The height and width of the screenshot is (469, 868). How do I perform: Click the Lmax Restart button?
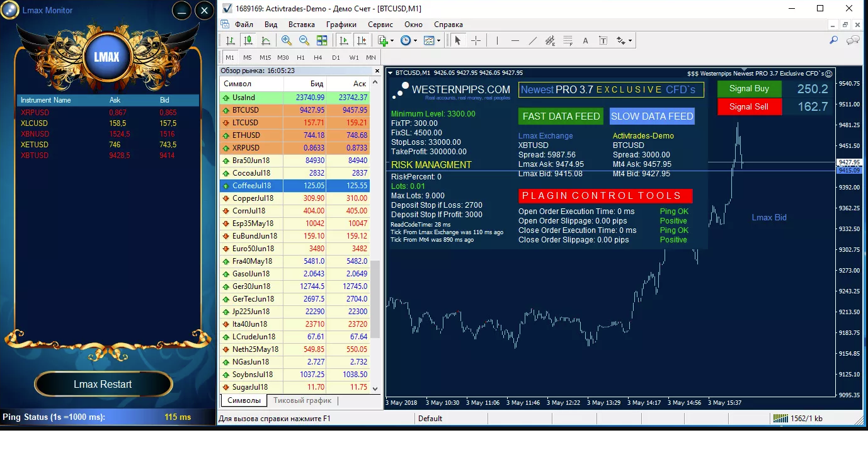(x=103, y=384)
